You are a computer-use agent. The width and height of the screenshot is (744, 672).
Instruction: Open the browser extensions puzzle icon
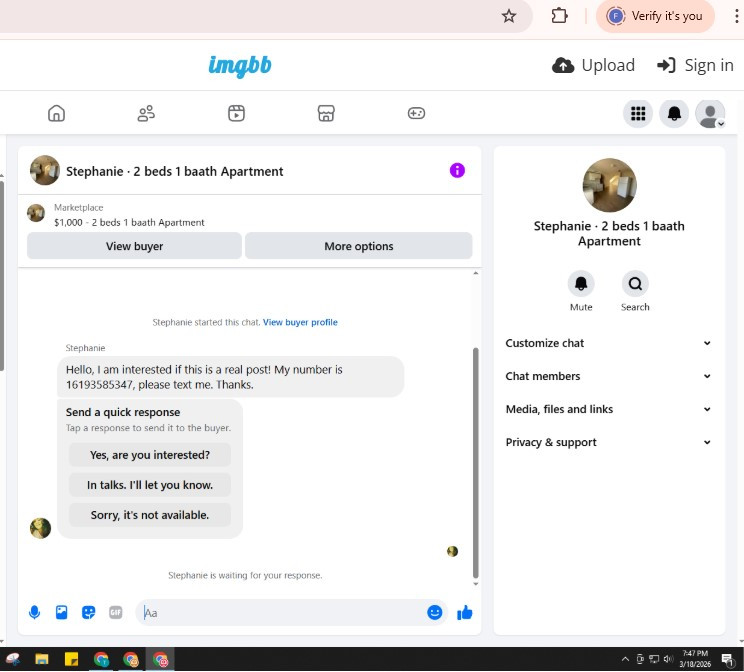[x=559, y=16]
